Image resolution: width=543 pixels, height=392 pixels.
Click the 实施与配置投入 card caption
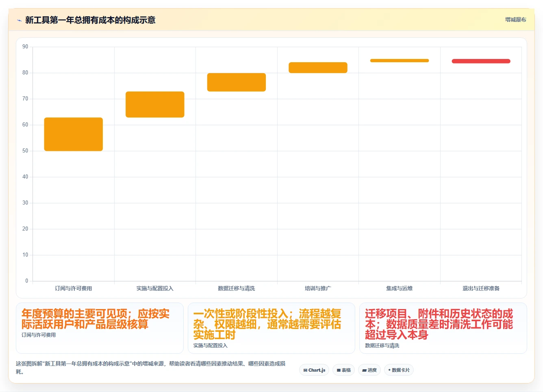pyautogui.click(x=210, y=346)
